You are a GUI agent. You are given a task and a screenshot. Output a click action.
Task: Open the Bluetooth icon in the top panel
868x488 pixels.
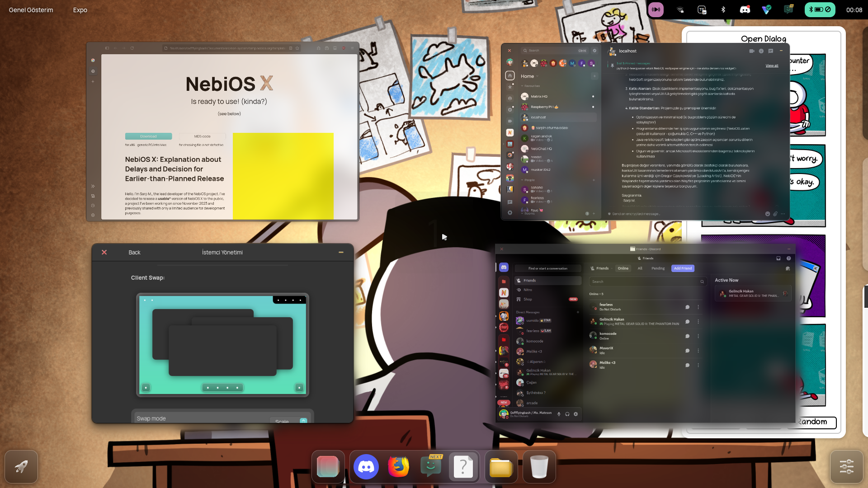(723, 9)
